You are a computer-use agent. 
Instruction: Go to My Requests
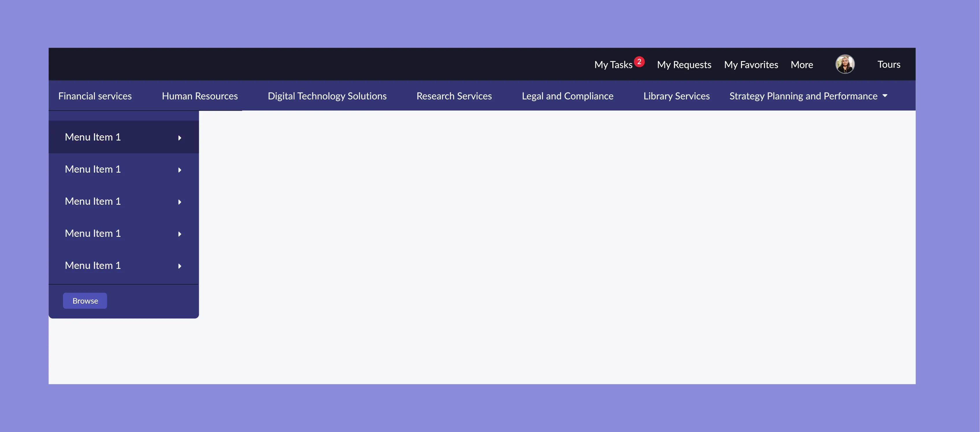pos(684,65)
